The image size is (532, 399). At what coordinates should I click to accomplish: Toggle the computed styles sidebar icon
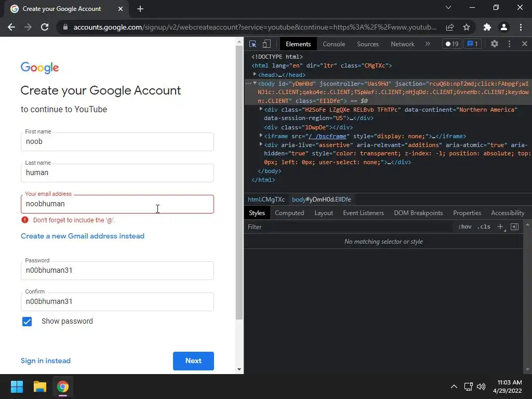click(515, 227)
